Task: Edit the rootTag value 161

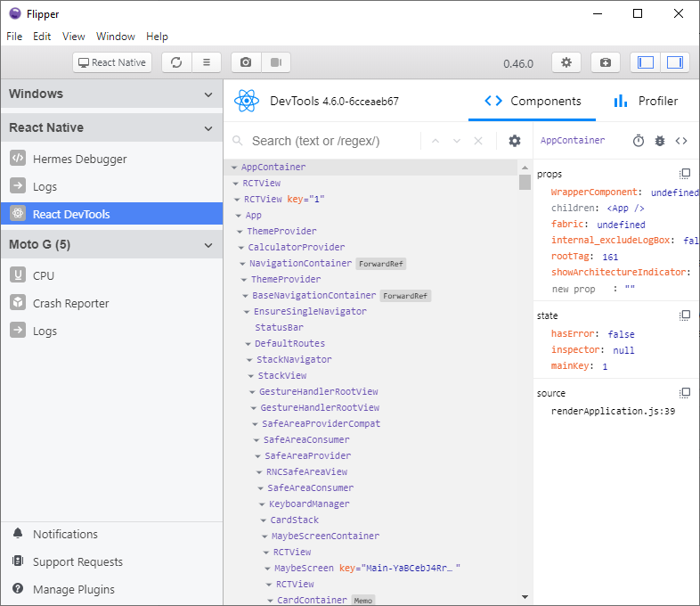Action: (610, 257)
